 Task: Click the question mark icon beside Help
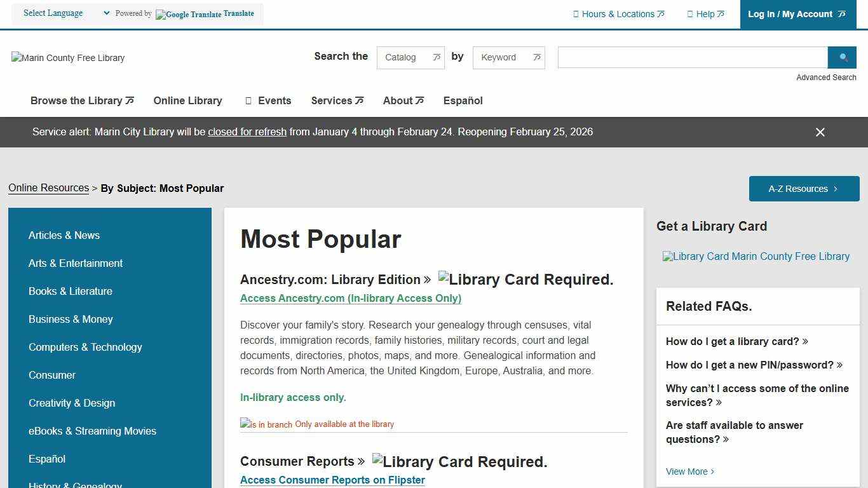tap(688, 13)
